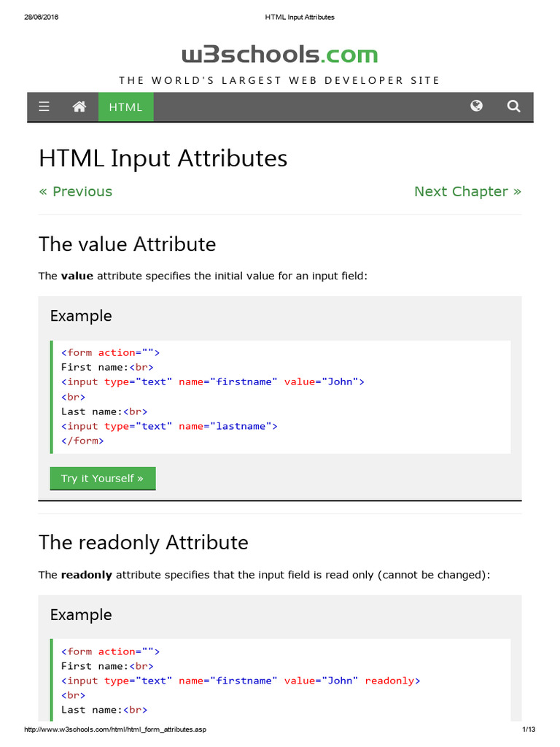Click the bold 'value' word in description
Image resolution: width=560 pixels, height=747 pixels.
pos(77,276)
